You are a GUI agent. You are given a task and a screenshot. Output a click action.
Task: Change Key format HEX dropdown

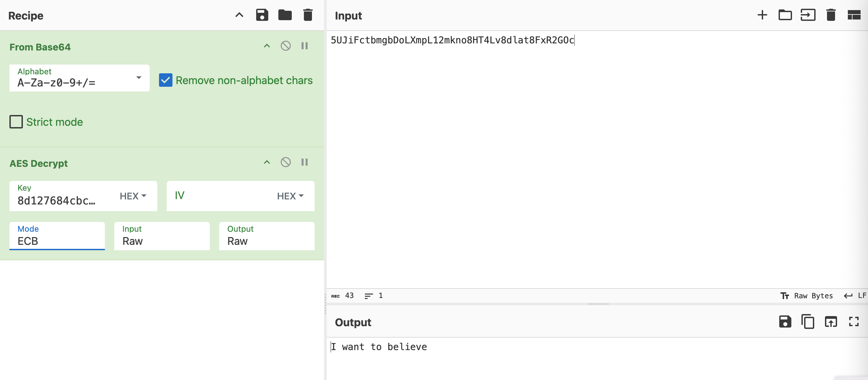[x=133, y=196]
